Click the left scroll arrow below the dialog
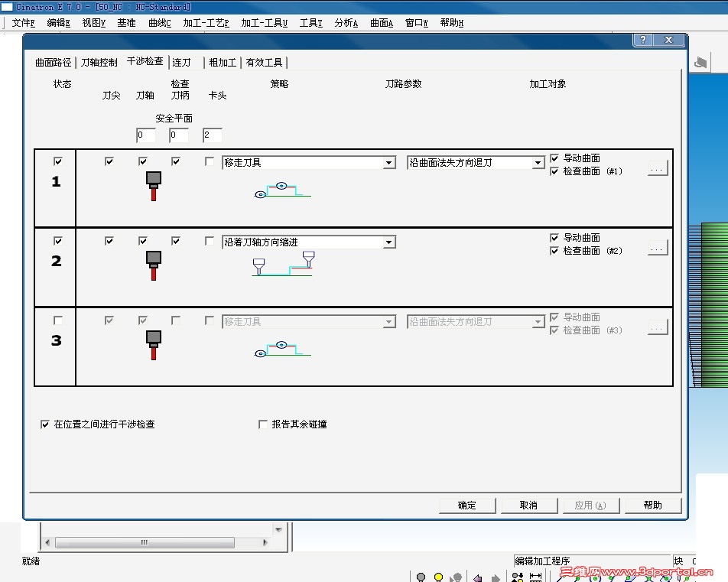 [47, 542]
